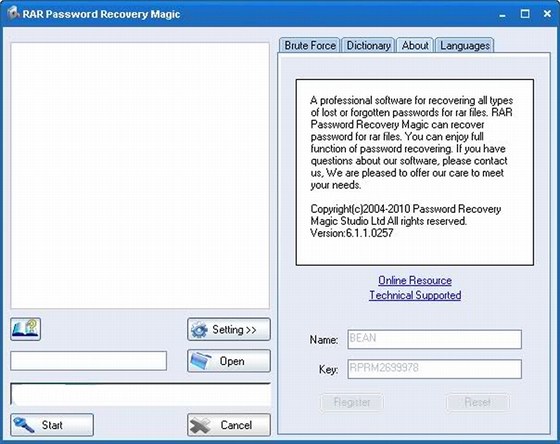Click the Copyright(c)2004-2010 text line
Viewport: 560px width, 444px height.
(x=406, y=209)
